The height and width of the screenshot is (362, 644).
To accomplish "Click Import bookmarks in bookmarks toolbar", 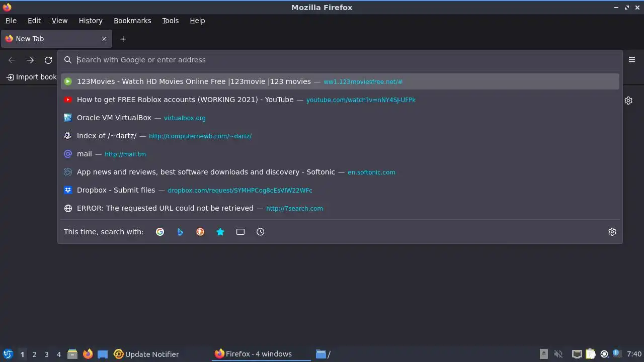I will coord(32,77).
